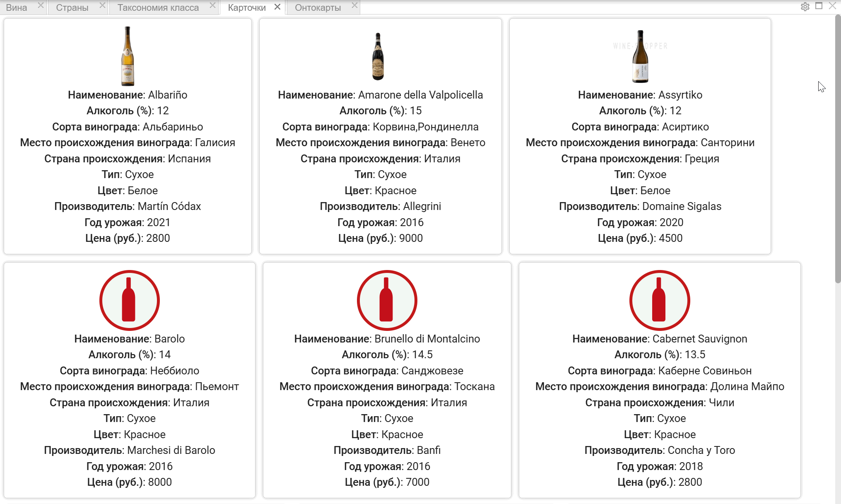Click the grape variety 'Асиртико'
The height and width of the screenshot is (504, 841).
(685, 127)
